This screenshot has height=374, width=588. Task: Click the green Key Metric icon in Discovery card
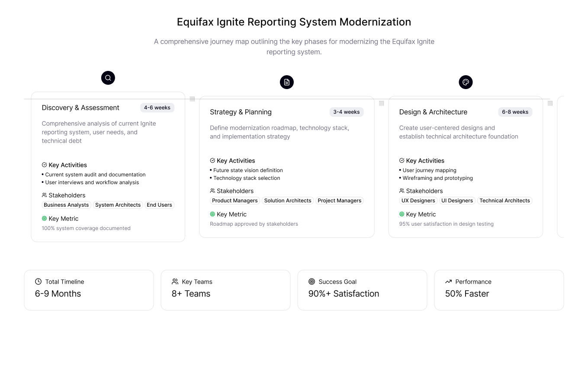tap(44, 219)
